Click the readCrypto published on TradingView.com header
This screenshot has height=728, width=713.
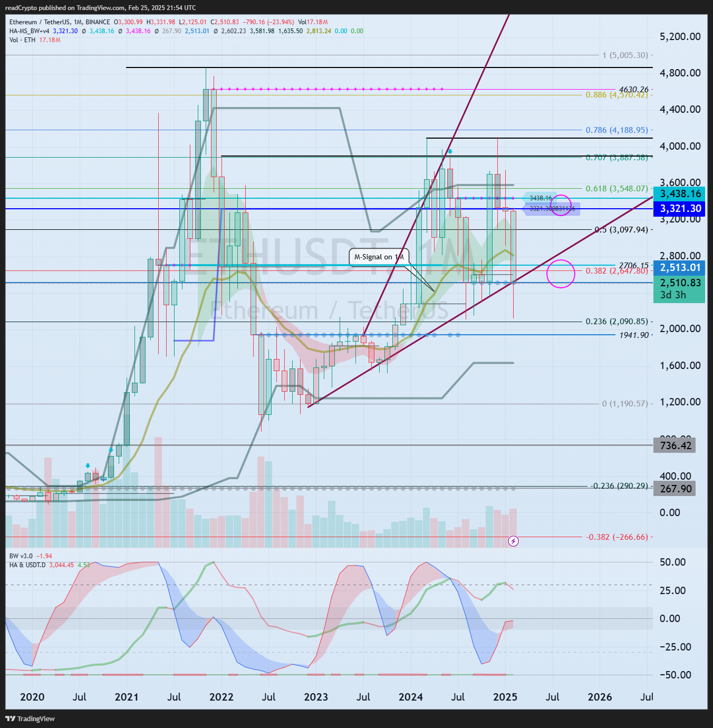click(x=100, y=8)
